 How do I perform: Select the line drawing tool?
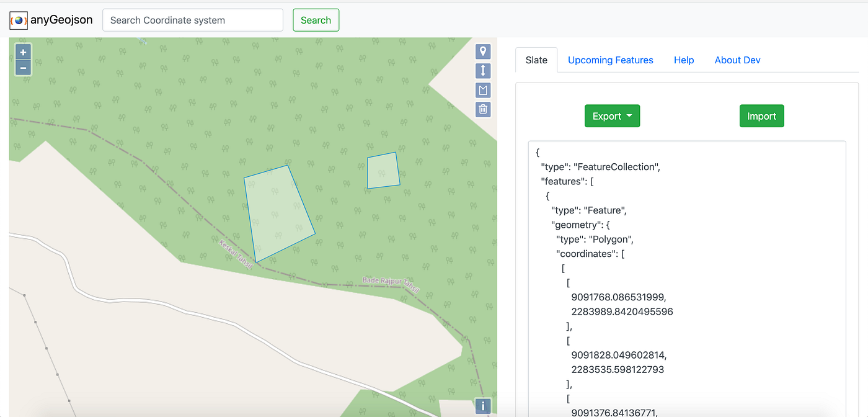(x=483, y=71)
